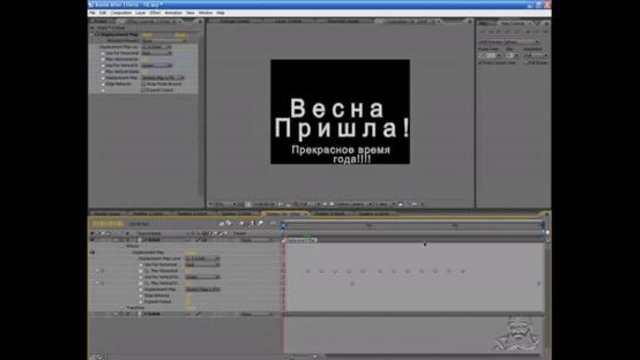This screenshot has width=640, height=360.
Task: Enable Wrap Pixels Around checkbox
Action: coord(143,84)
